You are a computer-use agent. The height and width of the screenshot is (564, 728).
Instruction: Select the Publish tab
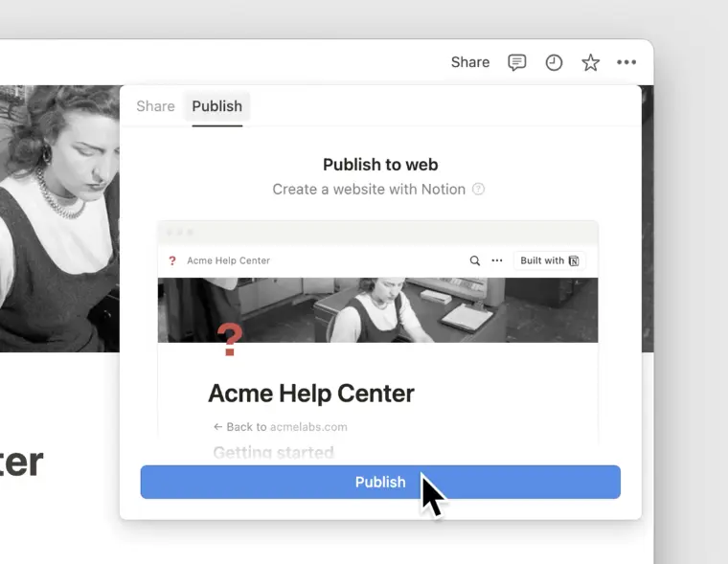click(216, 106)
